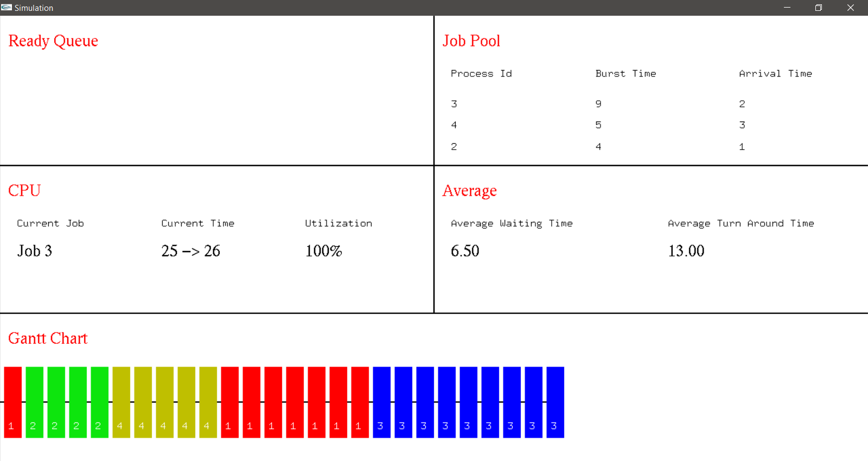The image size is (868, 461).
Task: Click the Simulation window title text
Action: 34,8
